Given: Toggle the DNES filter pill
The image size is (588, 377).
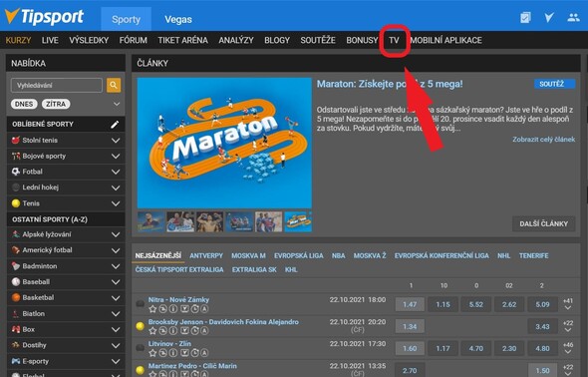Looking at the screenshot, I should coord(24,104).
